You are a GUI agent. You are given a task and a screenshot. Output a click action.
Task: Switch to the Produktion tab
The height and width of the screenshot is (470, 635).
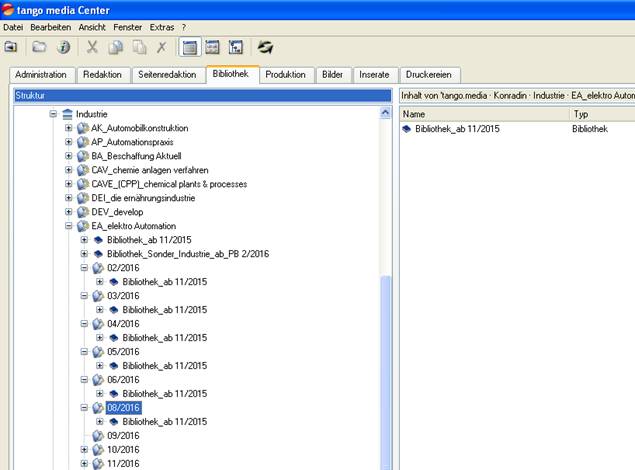[x=286, y=75]
